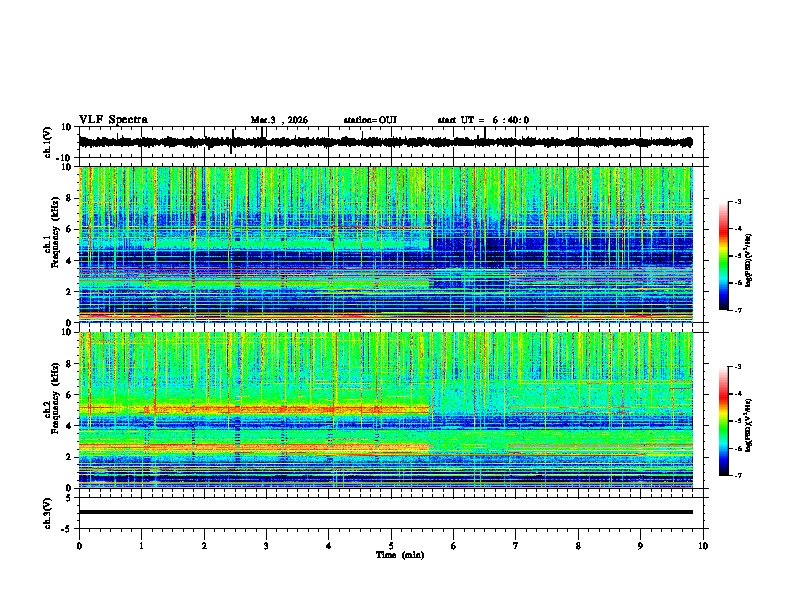The width and height of the screenshot is (792, 612).
Task: Click the date text "Mar.3 , 2026"
Action: [x=279, y=120]
